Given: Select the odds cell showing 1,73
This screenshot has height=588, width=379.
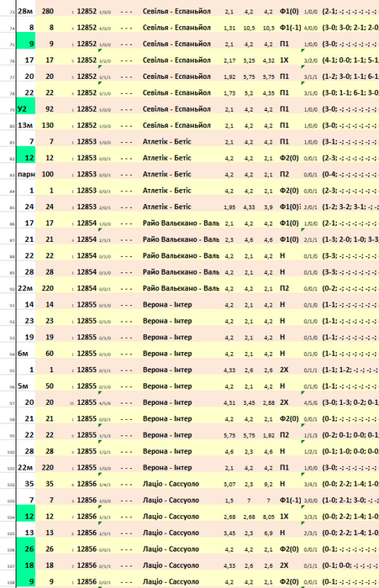Looking at the screenshot, I should tap(229, 93).
